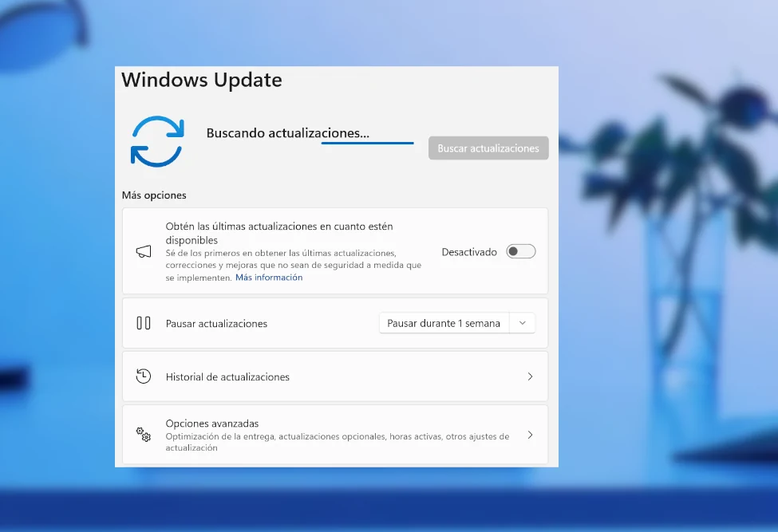Open the Historial de actualizaciones entry

coord(335,376)
